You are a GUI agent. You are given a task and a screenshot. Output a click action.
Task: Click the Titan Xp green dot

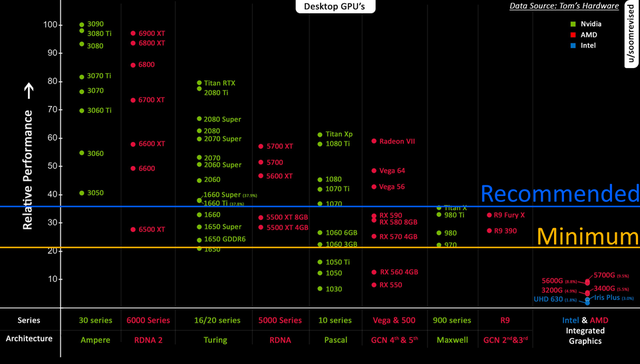click(x=320, y=134)
